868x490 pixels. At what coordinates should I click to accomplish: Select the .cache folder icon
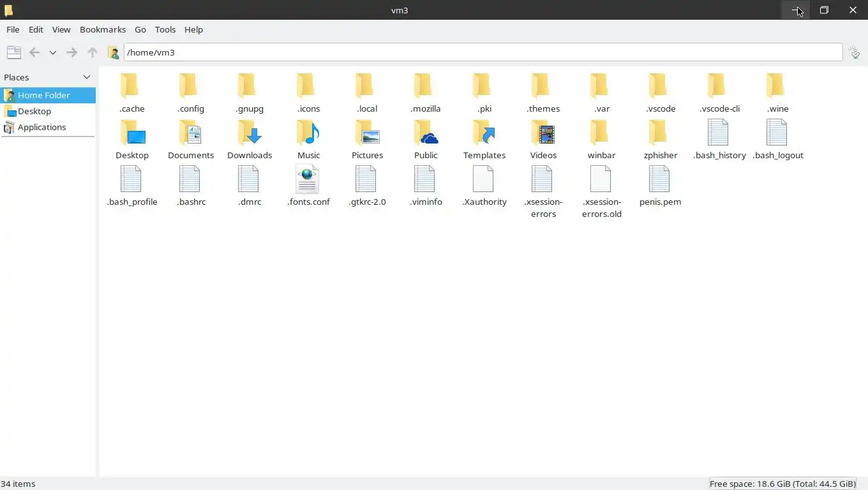[x=130, y=85]
